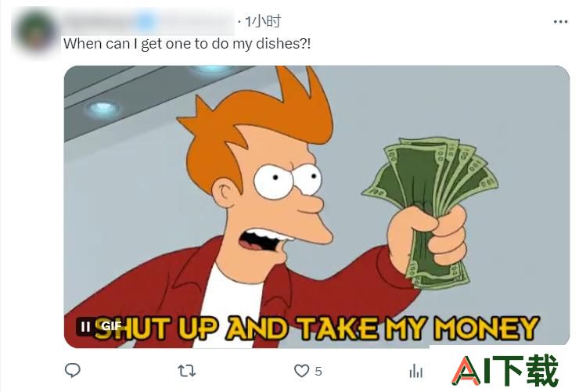Open the 1小时 timestamp link
Screen dimensions: 586x392
click(263, 22)
